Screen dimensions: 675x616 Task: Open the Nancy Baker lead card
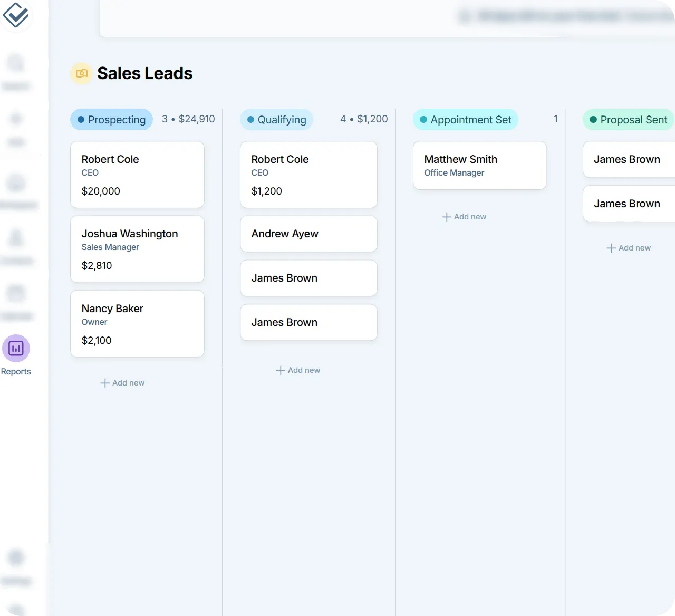click(137, 324)
